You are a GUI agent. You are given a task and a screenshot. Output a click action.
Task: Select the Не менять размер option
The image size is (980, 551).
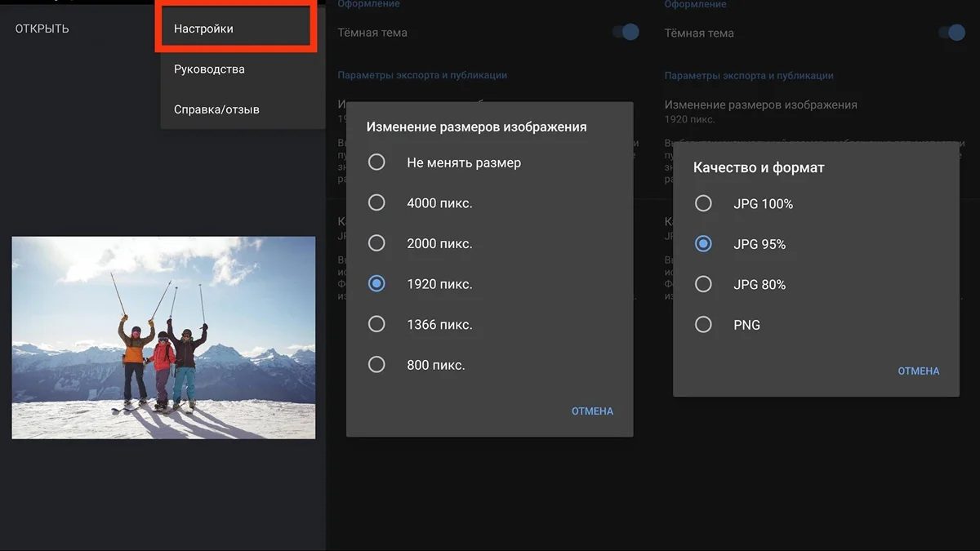click(376, 162)
